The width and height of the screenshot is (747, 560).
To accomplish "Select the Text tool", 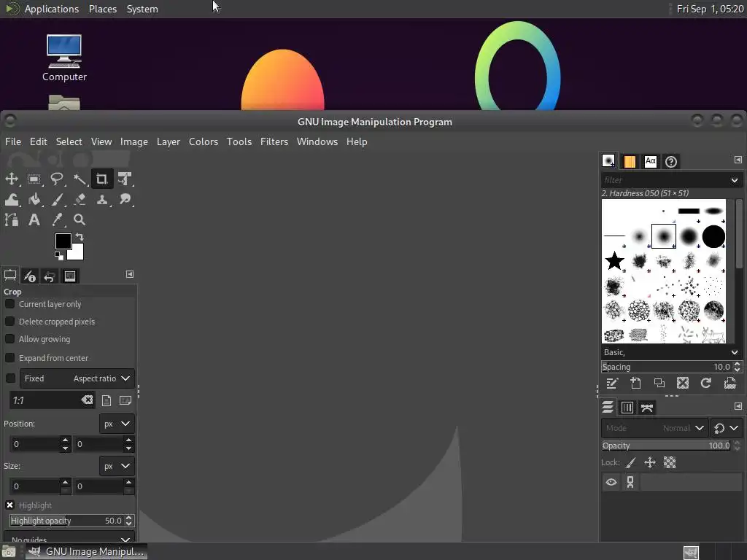I will click(x=34, y=219).
